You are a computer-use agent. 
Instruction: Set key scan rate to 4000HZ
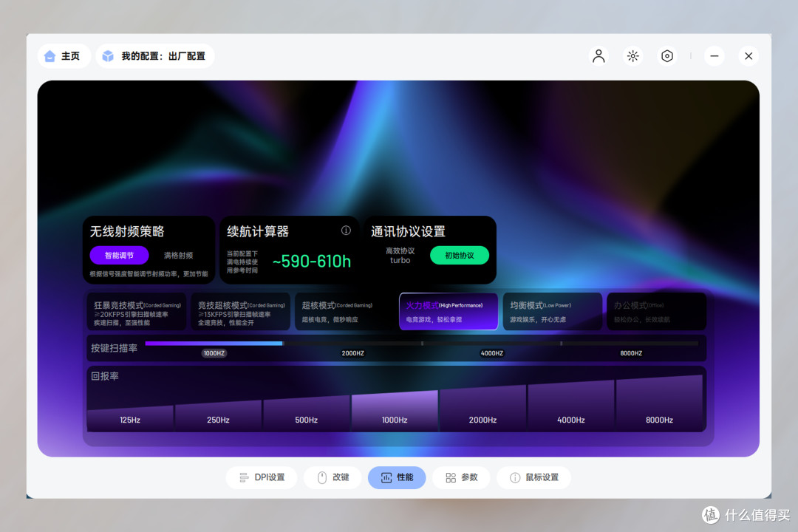(x=491, y=352)
